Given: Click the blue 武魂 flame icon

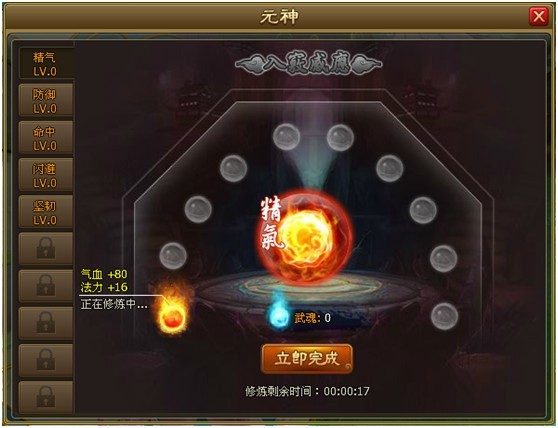Looking at the screenshot, I should (279, 315).
